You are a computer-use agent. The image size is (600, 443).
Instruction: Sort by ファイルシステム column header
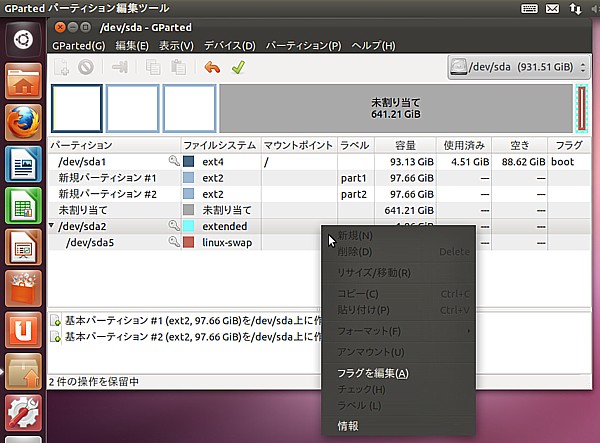click(221, 145)
